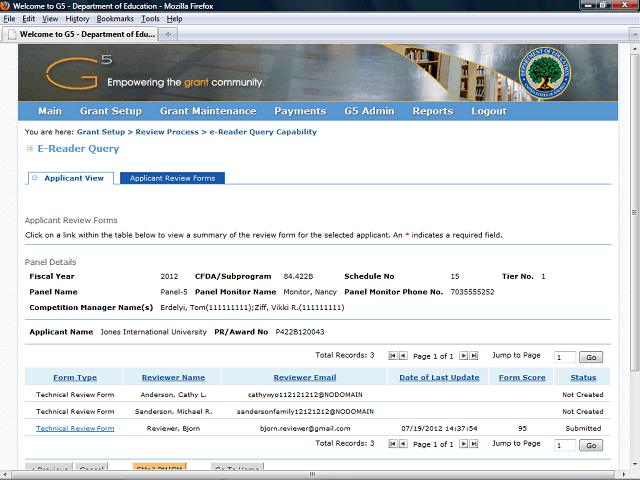Click the top Go button
640x480 pixels.
coord(591,357)
